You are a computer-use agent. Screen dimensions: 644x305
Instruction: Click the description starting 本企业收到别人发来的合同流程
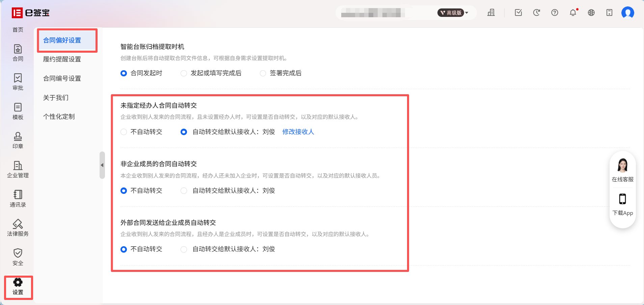point(251,176)
